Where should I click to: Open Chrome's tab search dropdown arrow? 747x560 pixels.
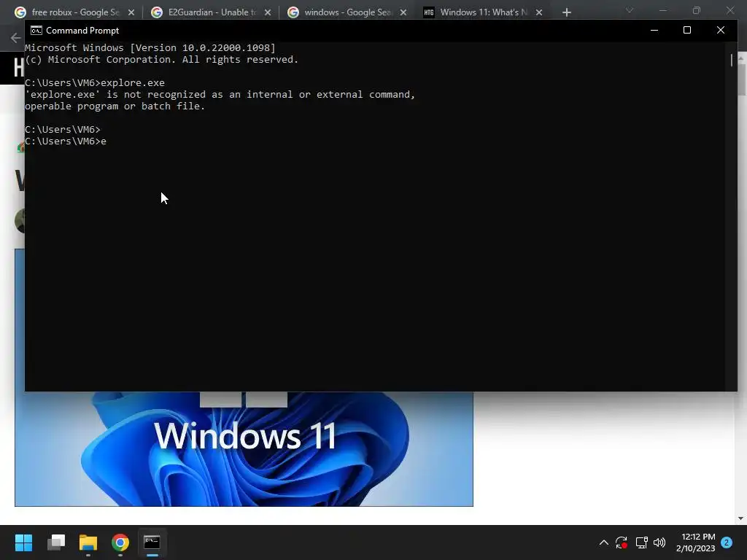[630, 10]
